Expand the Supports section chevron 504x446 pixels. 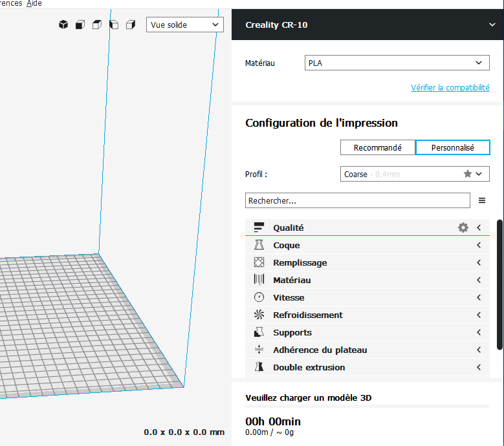(479, 332)
